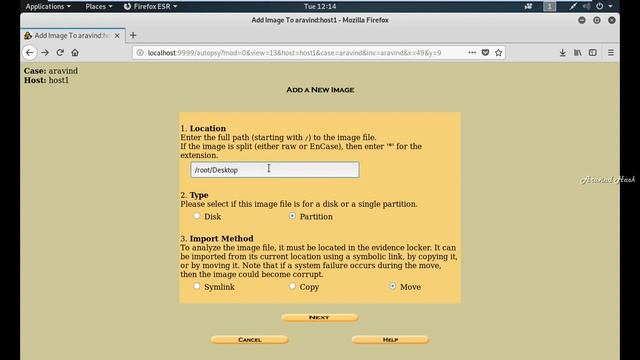Select the Partition type radio button
The height and width of the screenshot is (360, 640).
pyautogui.click(x=292, y=216)
